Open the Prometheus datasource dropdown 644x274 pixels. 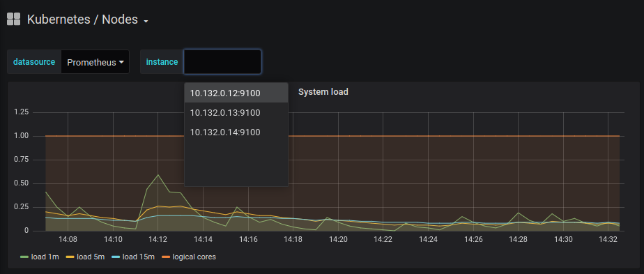[95, 62]
